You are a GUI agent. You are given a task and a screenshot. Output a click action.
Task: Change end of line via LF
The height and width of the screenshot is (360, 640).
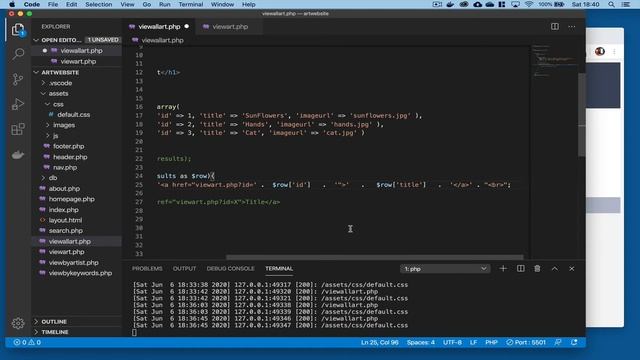tap(473, 342)
